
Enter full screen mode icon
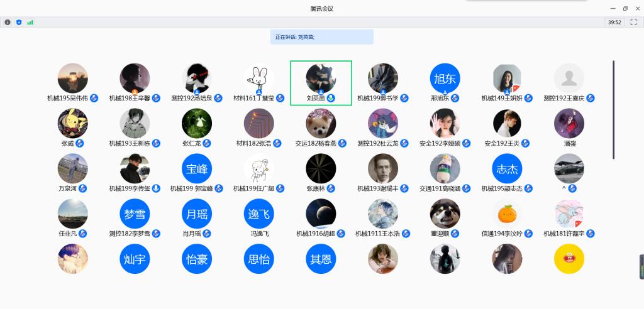pyautogui.click(x=633, y=22)
